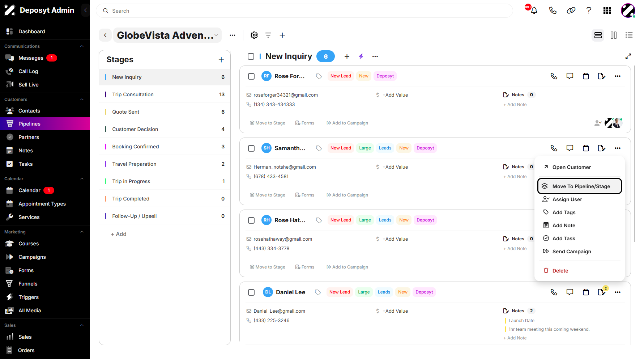Select the Rose For... card checkbox

[x=251, y=76]
